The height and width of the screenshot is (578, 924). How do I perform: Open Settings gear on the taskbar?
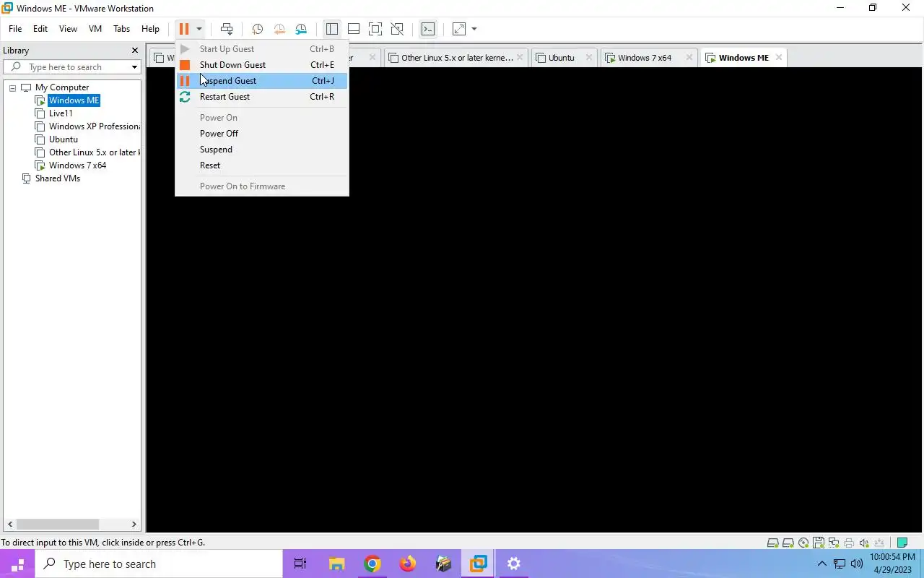513,564
